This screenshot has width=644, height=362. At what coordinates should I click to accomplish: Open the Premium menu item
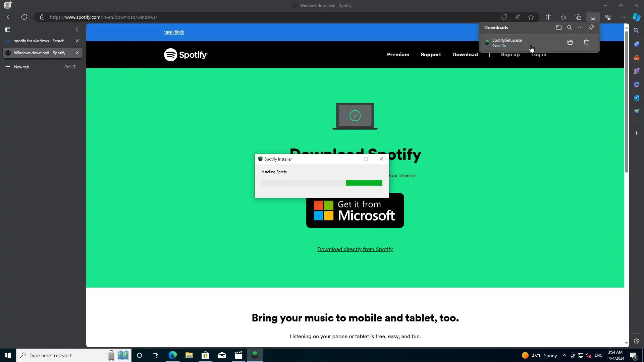pyautogui.click(x=398, y=55)
